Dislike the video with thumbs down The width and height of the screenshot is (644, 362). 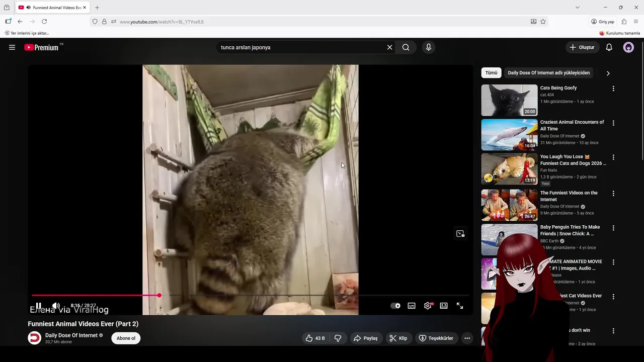coord(338,338)
